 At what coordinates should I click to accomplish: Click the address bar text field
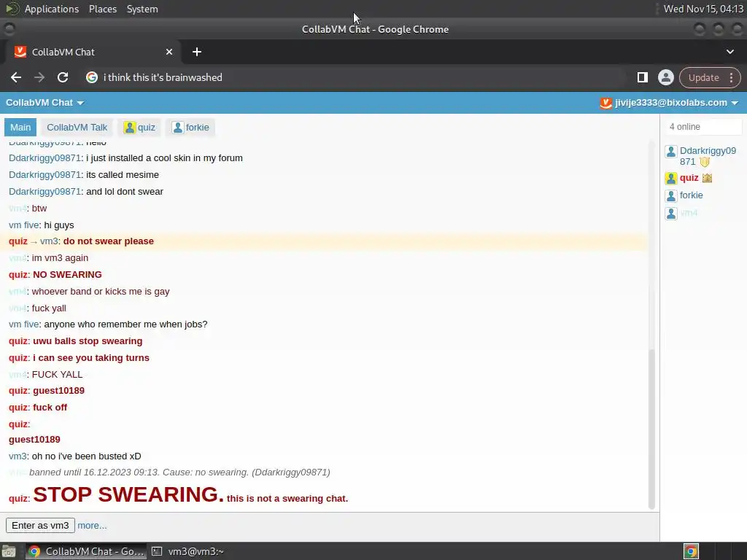point(362,77)
